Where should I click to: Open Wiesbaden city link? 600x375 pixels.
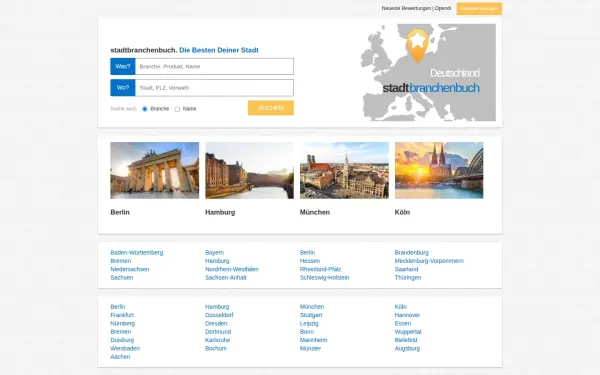click(x=125, y=349)
